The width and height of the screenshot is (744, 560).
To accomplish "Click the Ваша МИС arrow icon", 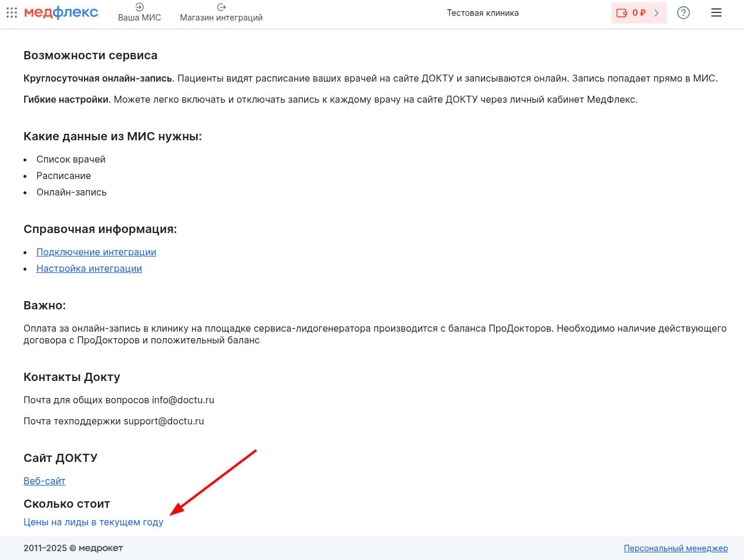I will (x=139, y=7).
